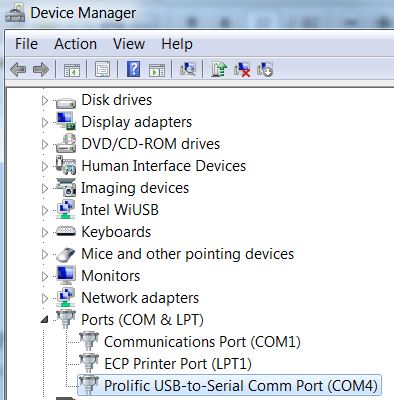Click the Monitors category icon
The height and width of the screenshot is (400, 394).
tap(66, 275)
